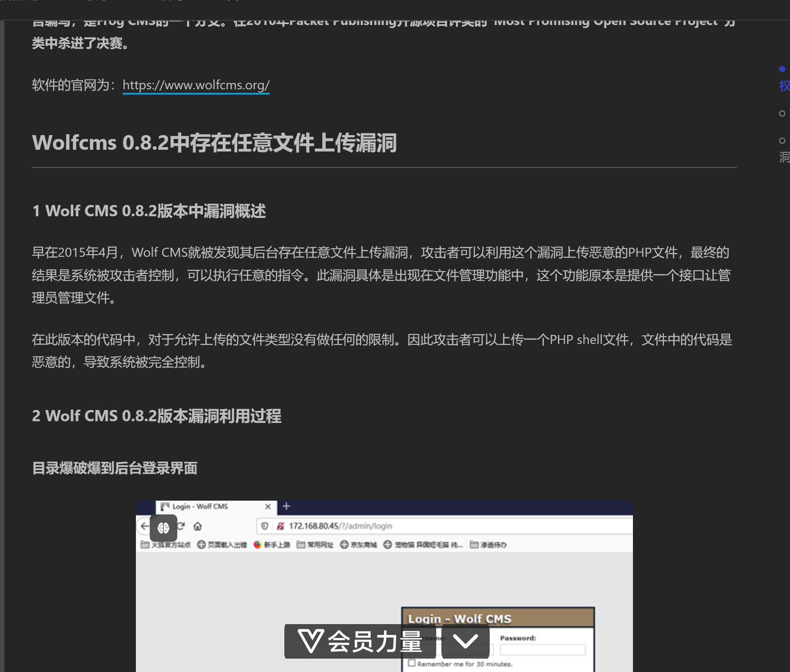
Task: Click the heading '1 Wolf CMS 0.8.2版本中漏洞概述'
Action: click(149, 211)
